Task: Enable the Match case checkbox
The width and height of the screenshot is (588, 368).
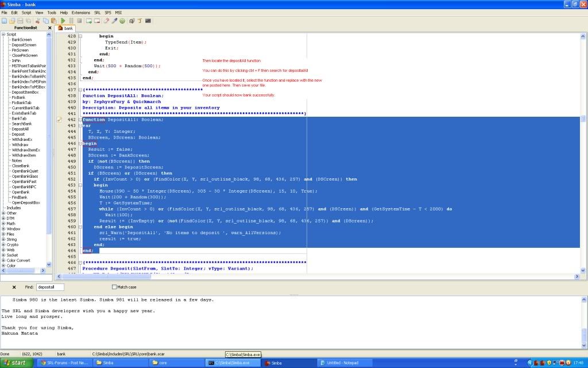Action: (x=114, y=287)
